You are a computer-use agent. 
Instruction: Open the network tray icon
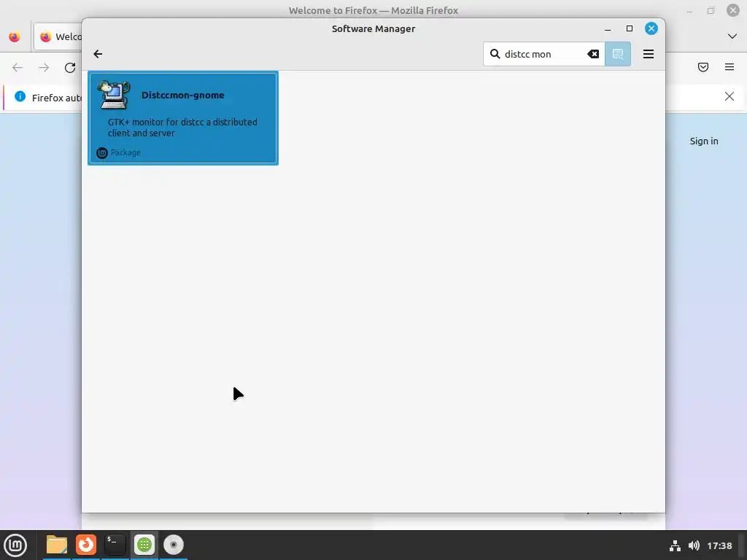tap(675, 545)
